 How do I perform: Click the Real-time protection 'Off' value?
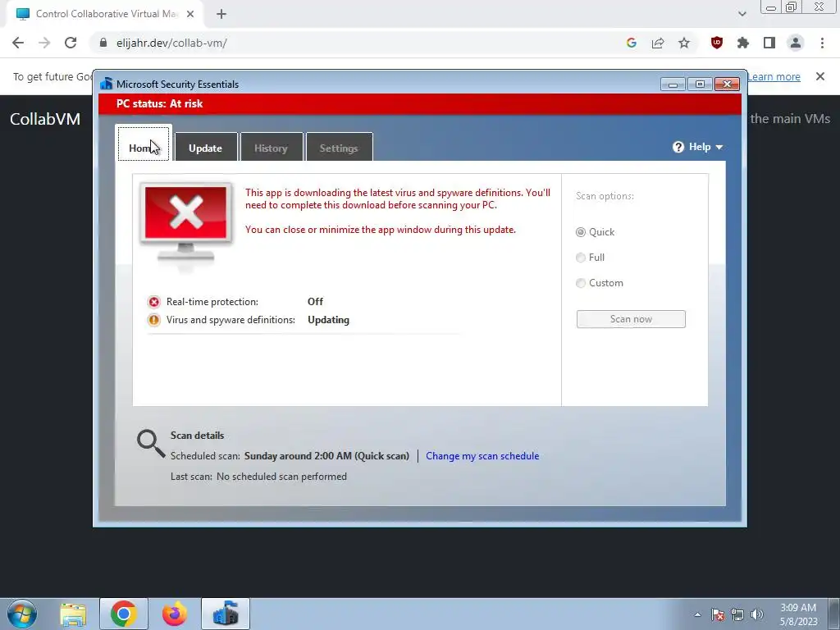[x=316, y=302]
